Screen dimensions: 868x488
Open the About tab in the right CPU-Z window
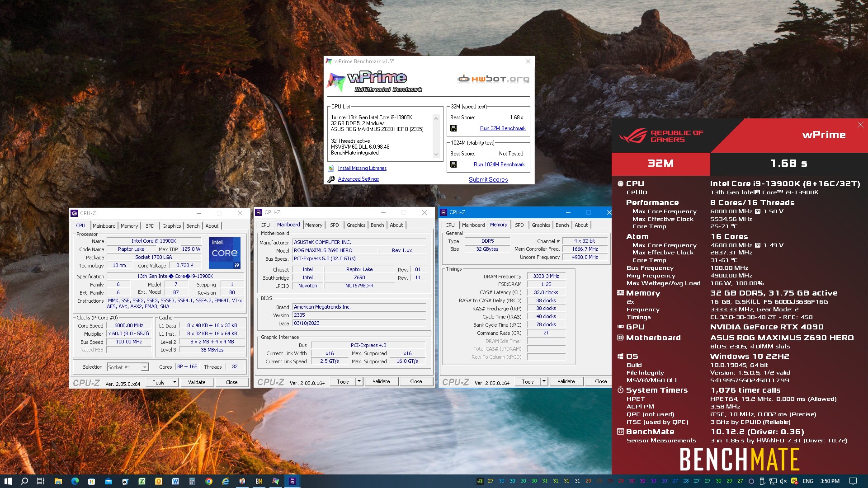point(581,225)
